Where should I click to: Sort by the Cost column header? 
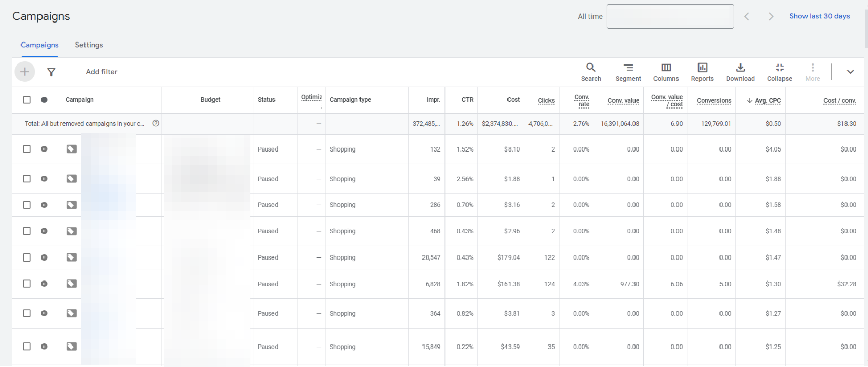(514, 100)
